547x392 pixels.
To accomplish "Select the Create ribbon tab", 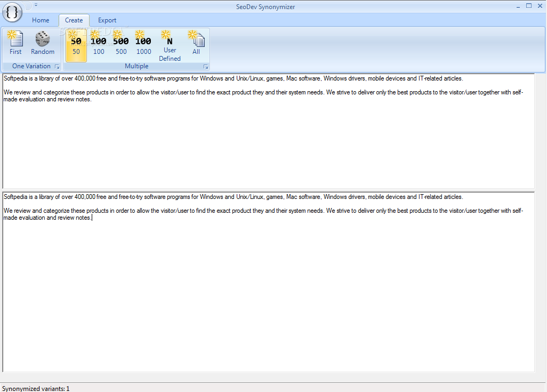I will point(74,20).
